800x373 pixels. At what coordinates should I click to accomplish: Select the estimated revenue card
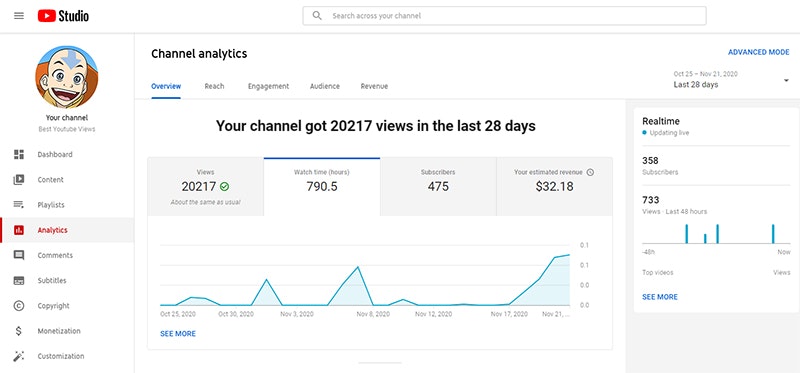point(555,187)
